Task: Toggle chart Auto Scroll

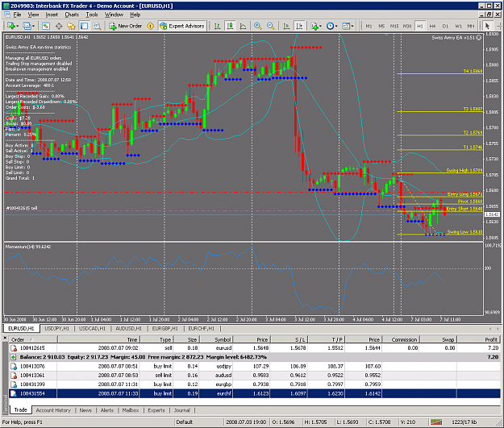Action: (x=286, y=26)
